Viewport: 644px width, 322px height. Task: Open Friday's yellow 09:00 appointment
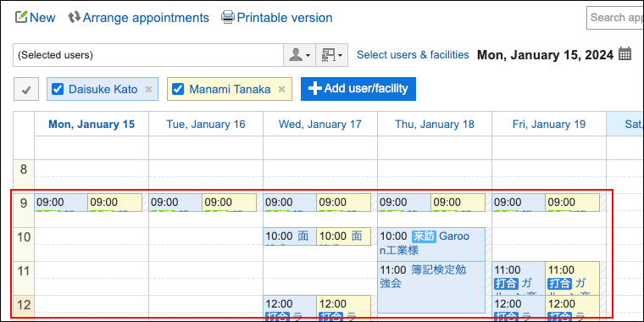(x=572, y=203)
